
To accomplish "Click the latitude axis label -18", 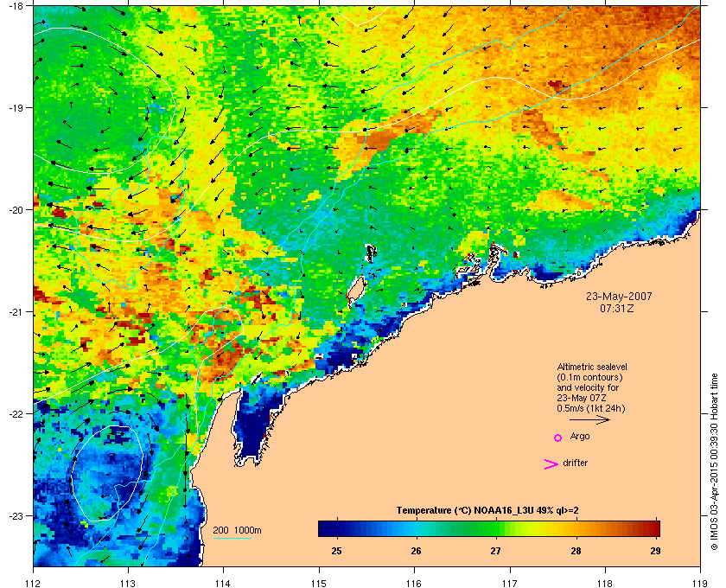I will coord(16,5).
